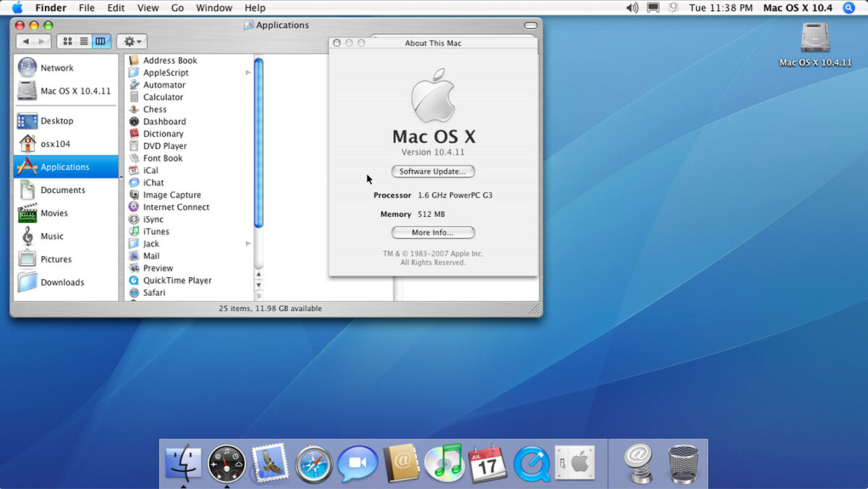Open the Action gear menu
The height and width of the screenshot is (489, 868).
(x=132, y=41)
